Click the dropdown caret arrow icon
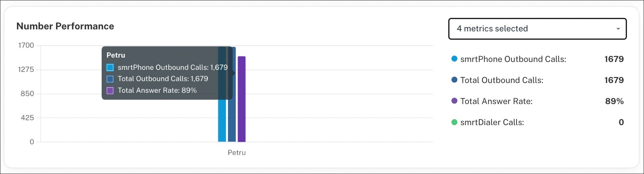 618,29
